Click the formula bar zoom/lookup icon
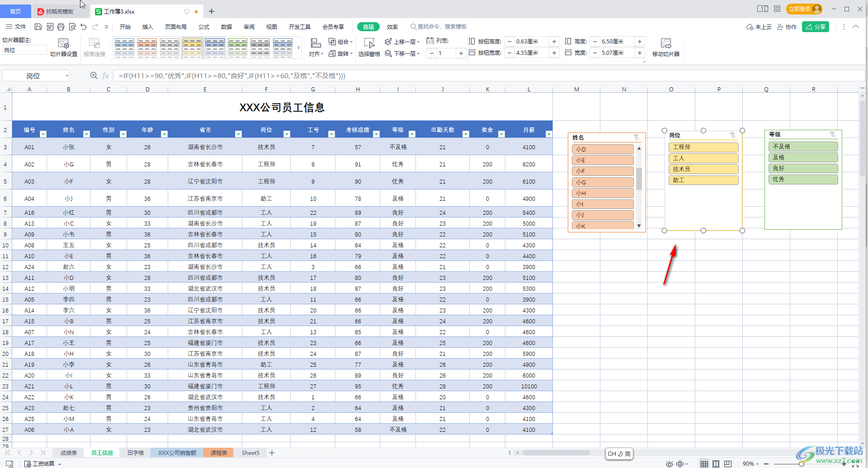The width and height of the screenshot is (868, 468). pos(94,76)
